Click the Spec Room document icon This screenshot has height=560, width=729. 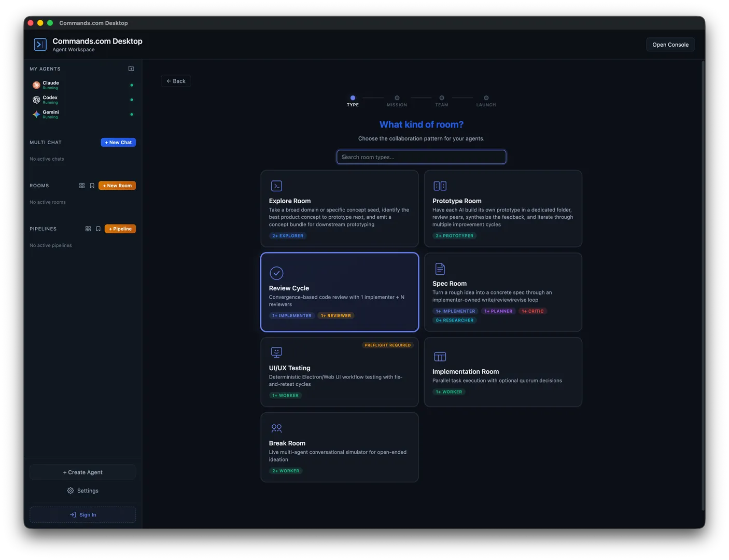(440, 269)
